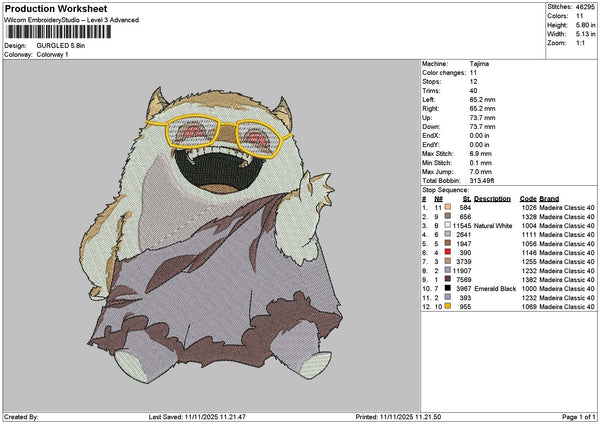Viewport: 600px width, 424px height.
Task: Click the 'Description' column header
Action: point(492,199)
